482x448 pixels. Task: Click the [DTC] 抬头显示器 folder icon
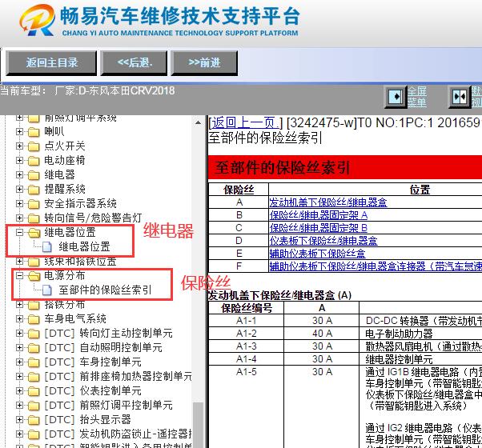[x=34, y=420]
